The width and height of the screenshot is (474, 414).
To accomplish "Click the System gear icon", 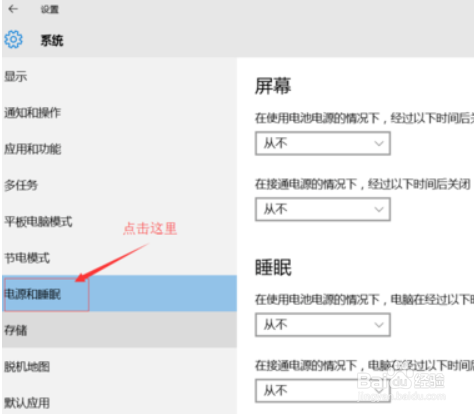I will [x=14, y=40].
